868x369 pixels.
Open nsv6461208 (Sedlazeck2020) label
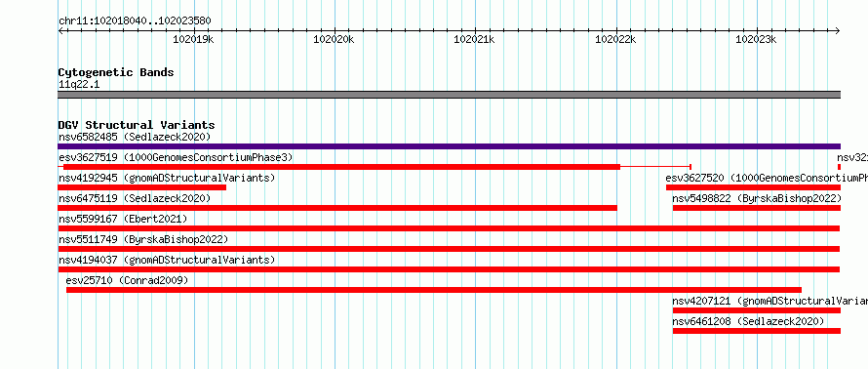(x=748, y=321)
